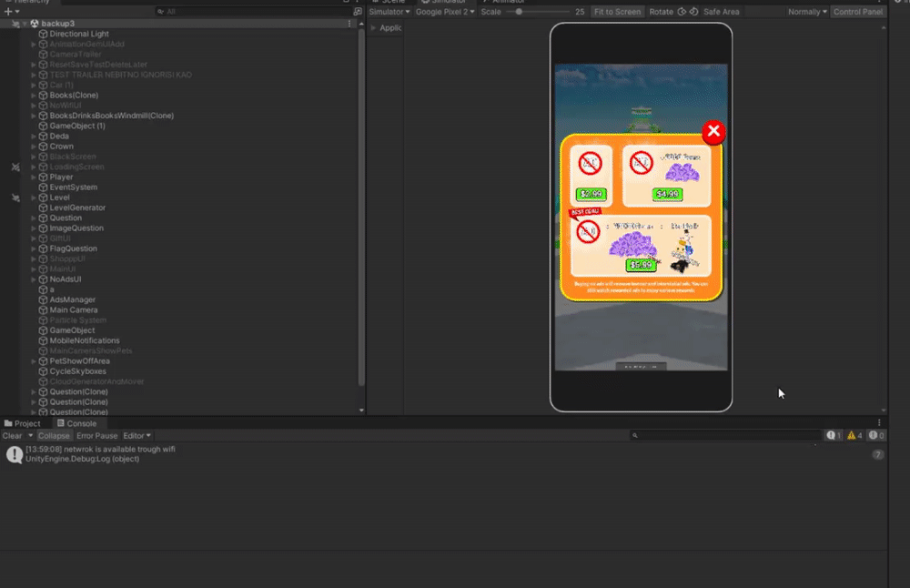This screenshot has width=910, height=588.
Task: Toggle Error Pause in console
Action: click(x=97, y=436)
